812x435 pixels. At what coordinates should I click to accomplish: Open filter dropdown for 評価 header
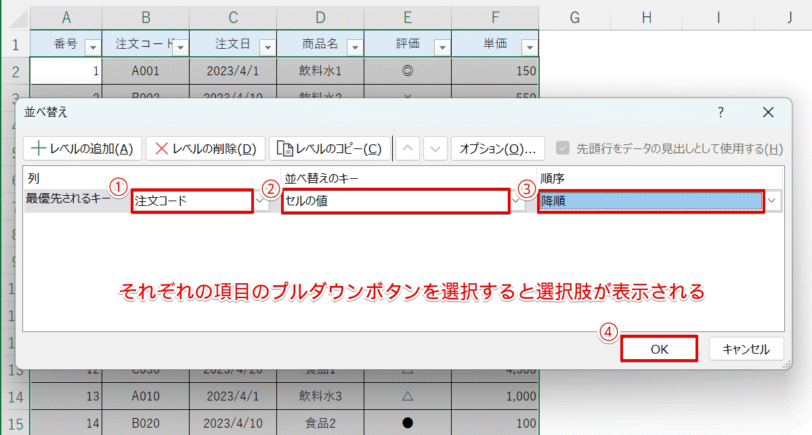coord(442,48)
